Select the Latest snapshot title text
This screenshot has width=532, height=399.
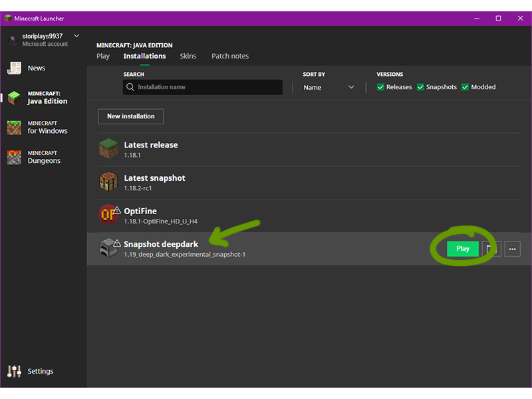155,178
